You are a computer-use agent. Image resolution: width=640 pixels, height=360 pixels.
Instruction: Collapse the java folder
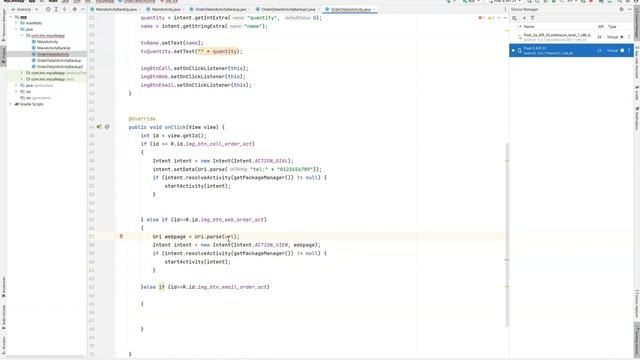click(x=17, y=29)
